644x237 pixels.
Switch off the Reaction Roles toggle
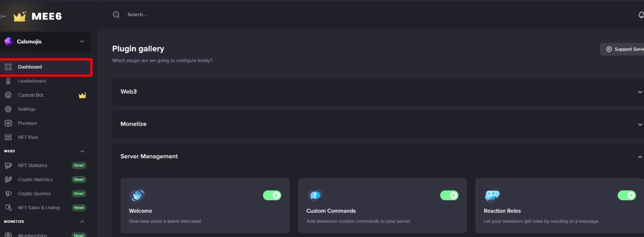627,195
